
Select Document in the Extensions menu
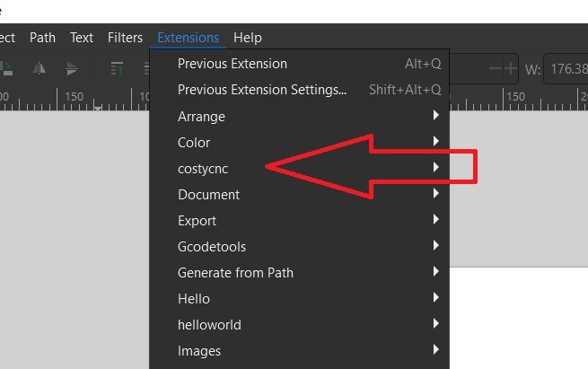[208, 195]
